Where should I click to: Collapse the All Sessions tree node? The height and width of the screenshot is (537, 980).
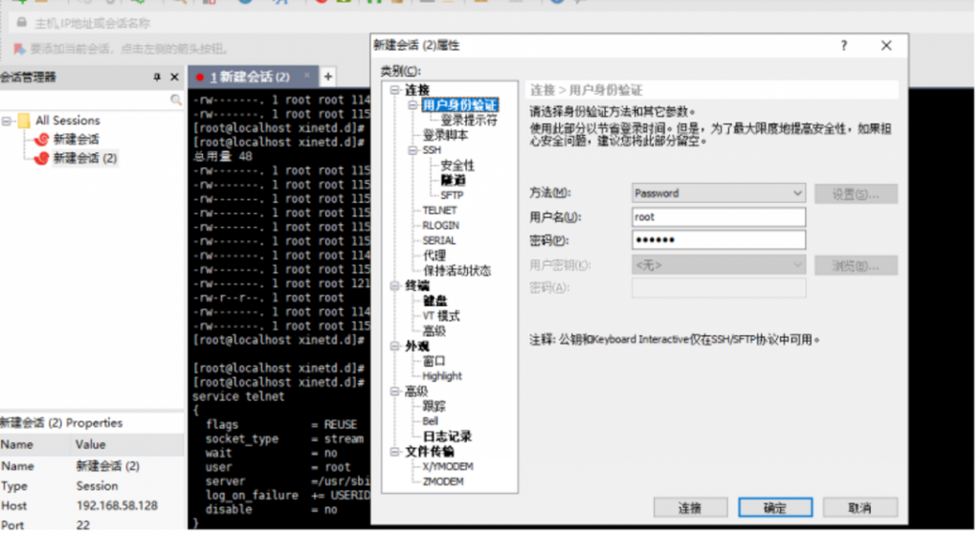(x=7, y=121)
